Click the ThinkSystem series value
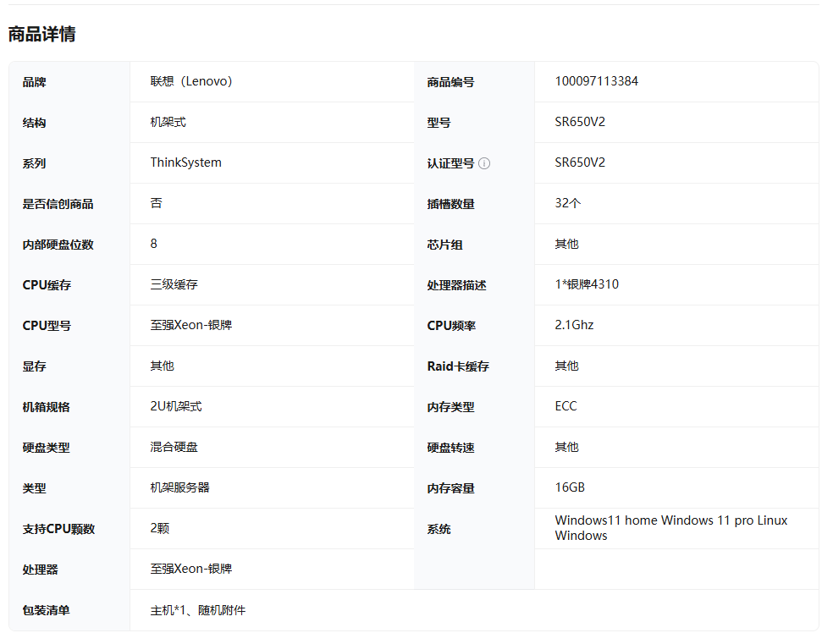The height and width of the screenshot is (644, 833). pyautogui.click(x=185, y=162)
